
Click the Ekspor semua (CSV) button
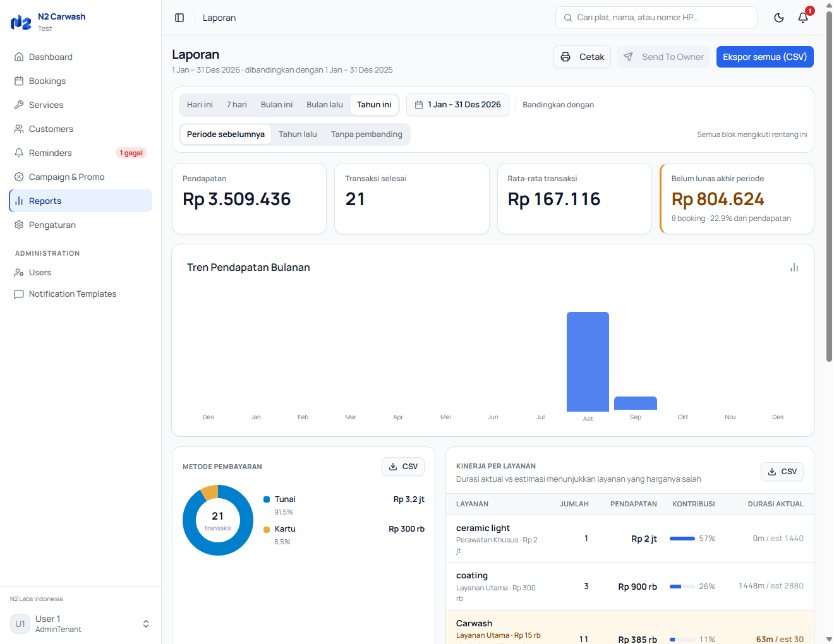765,57
